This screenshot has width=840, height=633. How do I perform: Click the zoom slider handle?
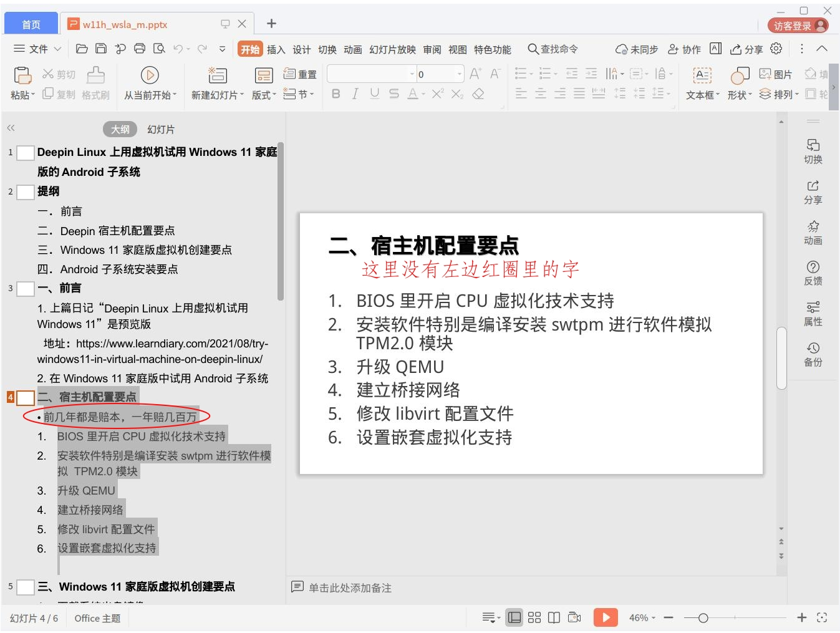[x=703, y=617]
